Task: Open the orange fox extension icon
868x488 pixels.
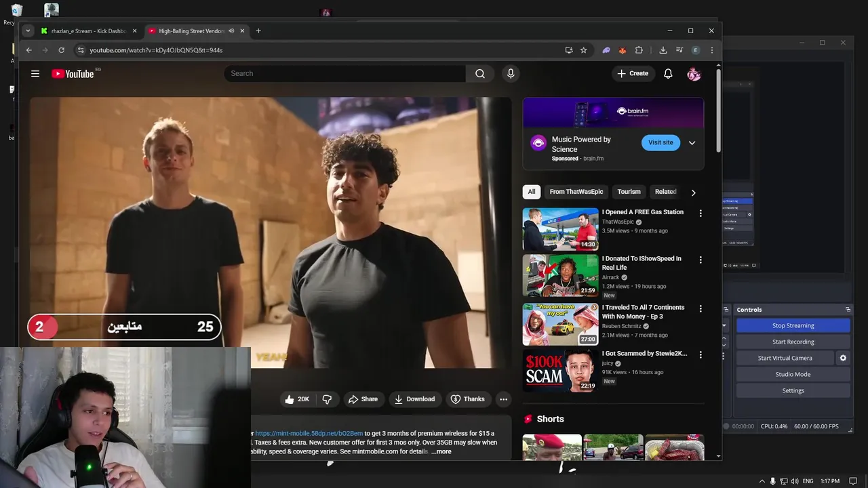Action: (x=623, y=50)
